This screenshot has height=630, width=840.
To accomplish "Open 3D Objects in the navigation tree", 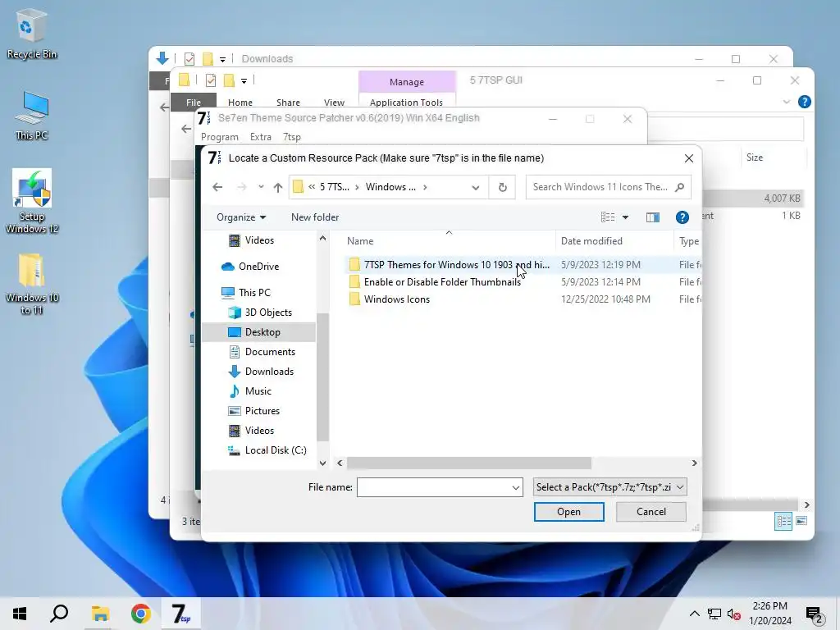I will 268,313.
